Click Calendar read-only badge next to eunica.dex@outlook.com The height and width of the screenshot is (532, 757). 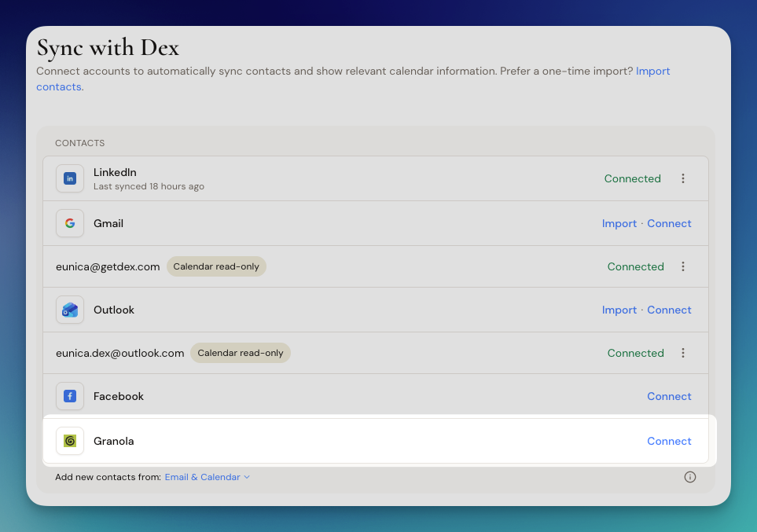[x=241, y=353]
